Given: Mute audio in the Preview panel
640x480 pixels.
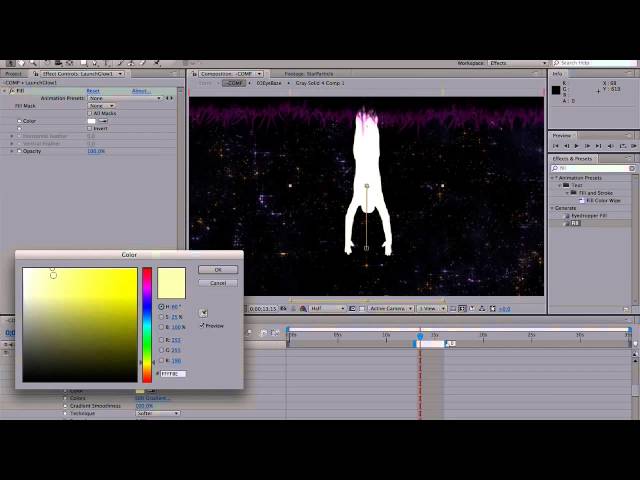Looking at the screenshot, I should (x=611, y=146).
